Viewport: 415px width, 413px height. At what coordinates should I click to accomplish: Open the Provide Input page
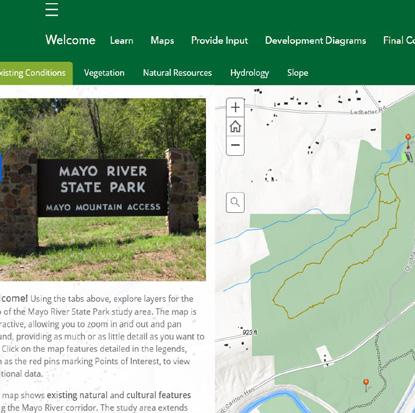(220, 41)
